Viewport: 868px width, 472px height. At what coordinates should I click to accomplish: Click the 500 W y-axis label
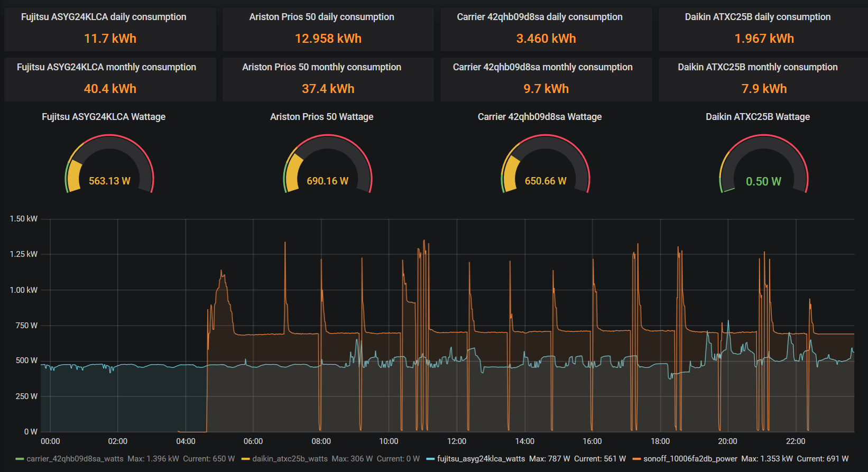click(26, 360)
